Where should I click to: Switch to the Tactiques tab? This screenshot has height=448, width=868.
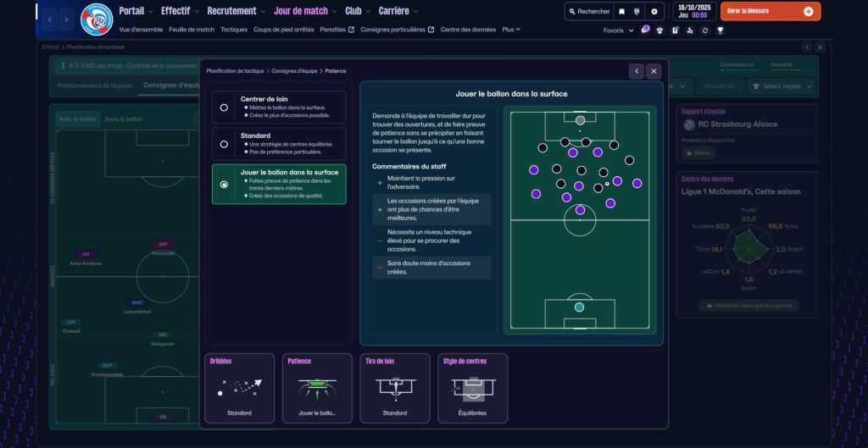(234, 30)
